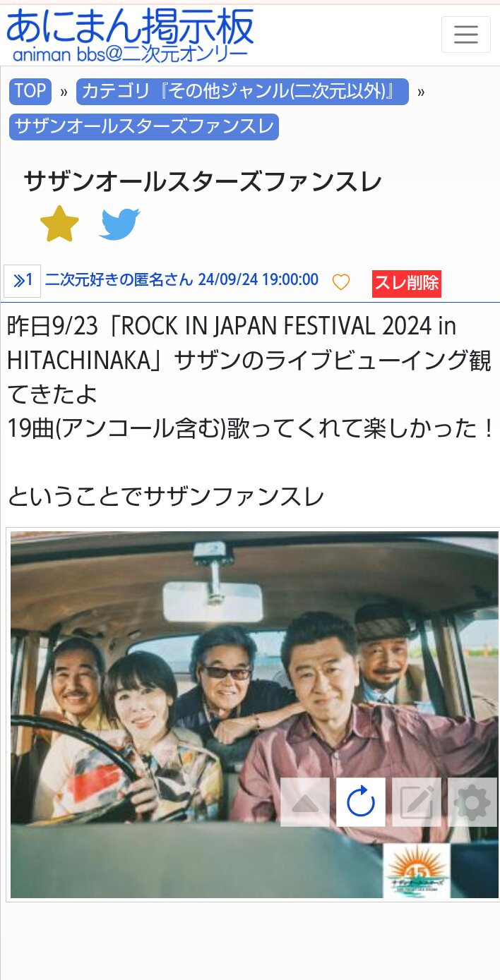The image size is (500, 980).
Task: Open the hamburger navigation menu
Action: point(466,35)
